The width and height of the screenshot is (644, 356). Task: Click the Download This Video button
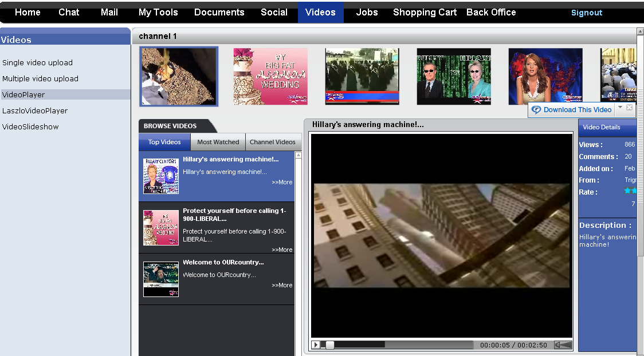pos(577,110)
